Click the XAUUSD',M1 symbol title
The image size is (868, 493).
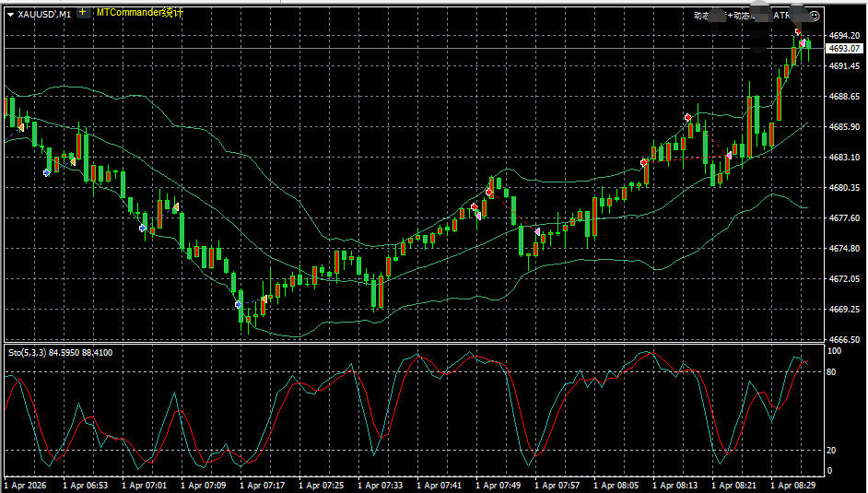coord(44,15)
